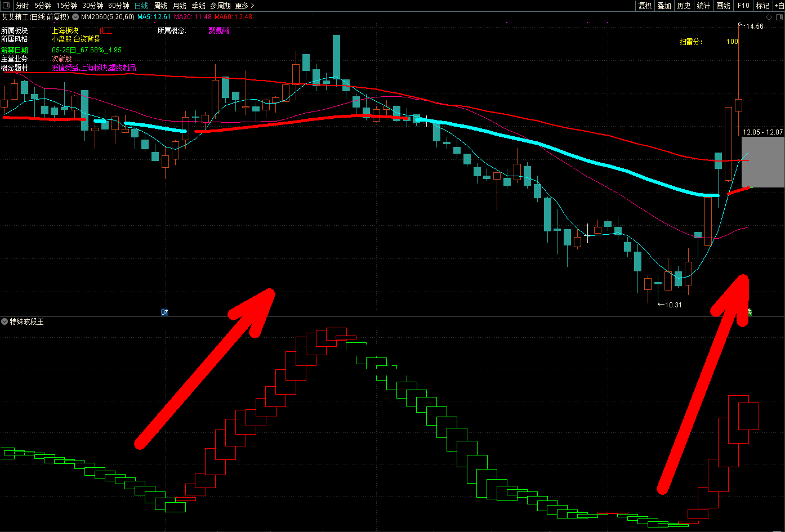Select the 30分钟 period tab
The height and width of the screenshot is (532, 785).
pos(92,6)
